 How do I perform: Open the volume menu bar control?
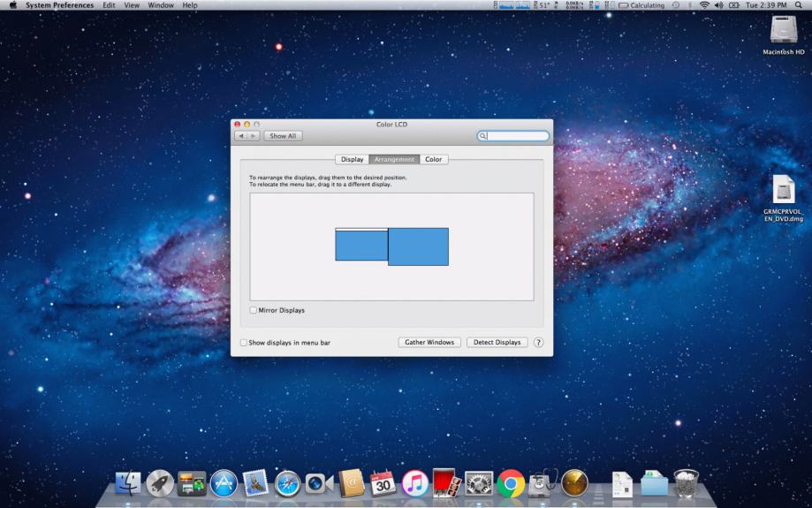pos(718,5)
